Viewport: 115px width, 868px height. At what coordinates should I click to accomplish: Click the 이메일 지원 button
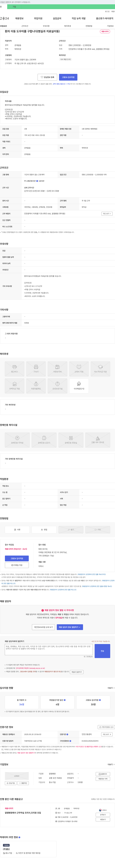17,565
